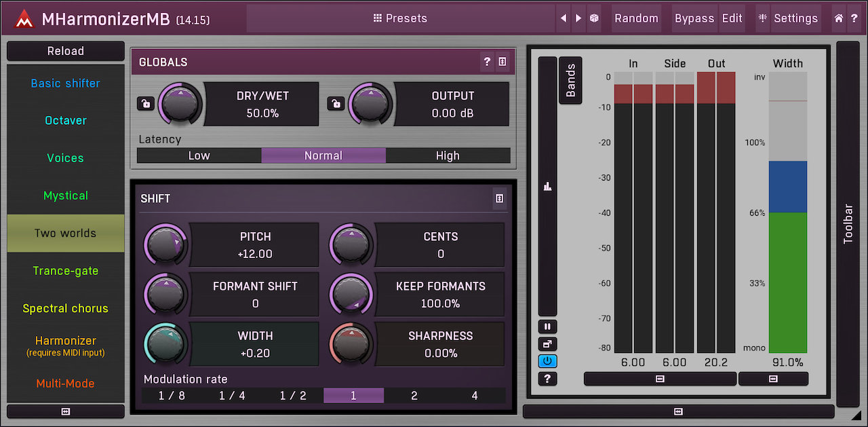Collapse the preset list with bottom arrows
The width and height of the screenshot is (868, 427).
click(x=66, y=411)
